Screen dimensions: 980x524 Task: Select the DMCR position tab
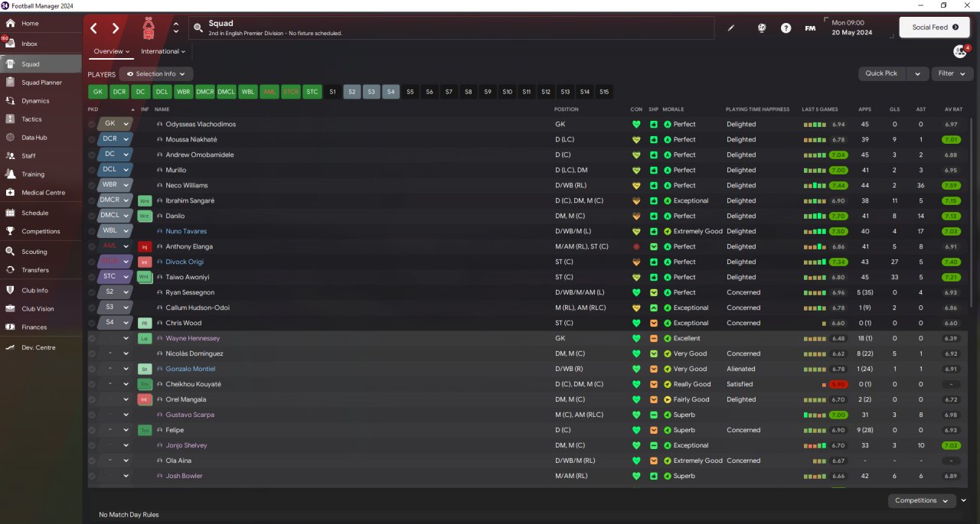(x=205, y=92)
